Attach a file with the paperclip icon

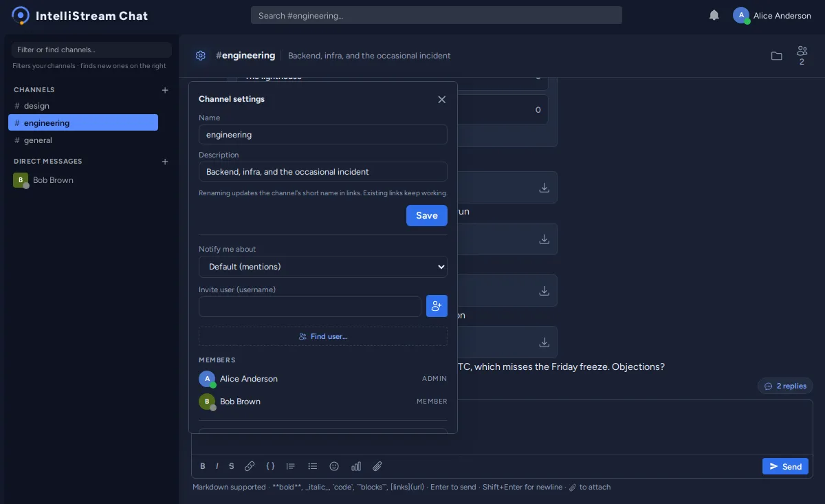[x=377, y=466]
